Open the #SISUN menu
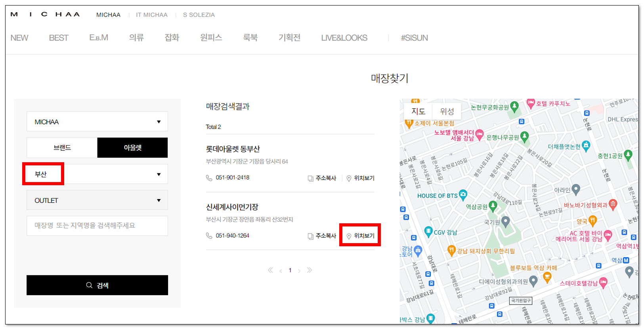Viewport: 644px width, 328px height. click(x=415, y=38)
